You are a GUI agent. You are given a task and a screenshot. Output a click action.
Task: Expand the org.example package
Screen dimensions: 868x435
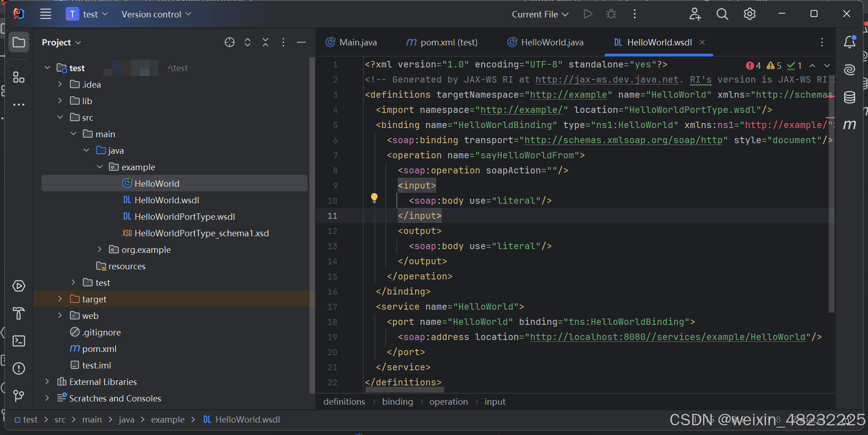[100, 249]
